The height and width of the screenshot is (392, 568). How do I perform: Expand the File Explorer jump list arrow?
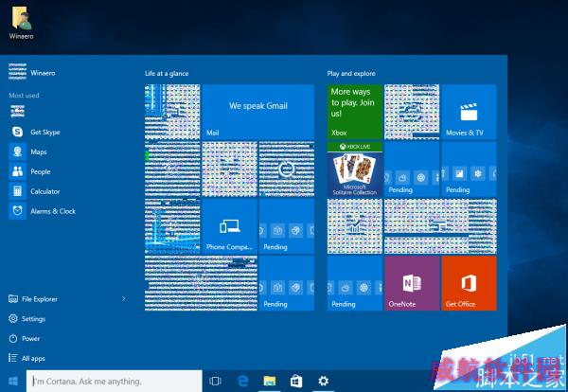pyautogui.click(x=123, y=299)
